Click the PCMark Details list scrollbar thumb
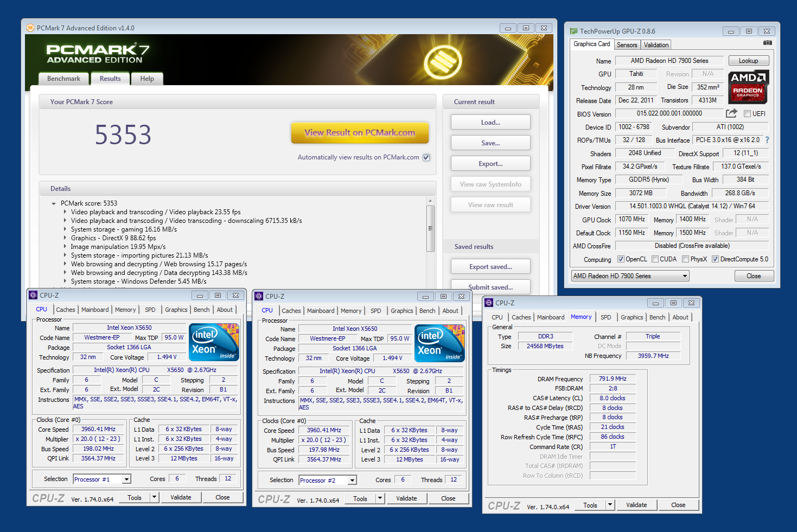The width and height of the screenshot is (797, 532). coord(430,228)
